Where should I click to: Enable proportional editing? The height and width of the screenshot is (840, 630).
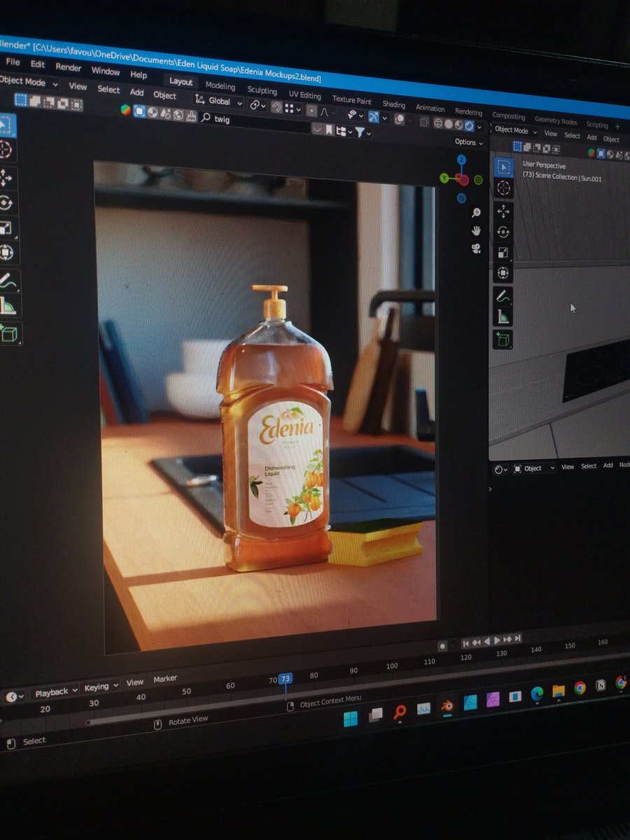pyautogui.click(x=311, y=110)
